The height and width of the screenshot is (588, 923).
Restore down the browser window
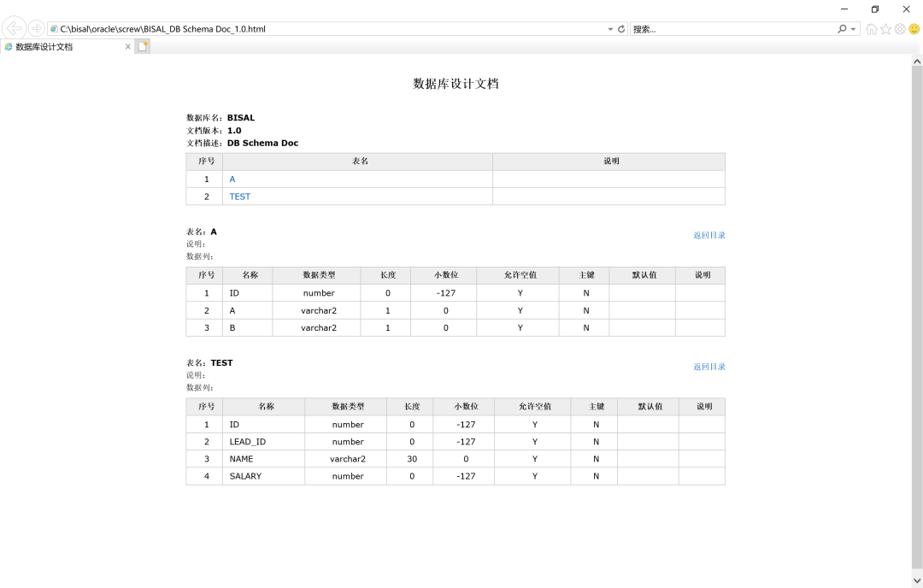[875, 9]
